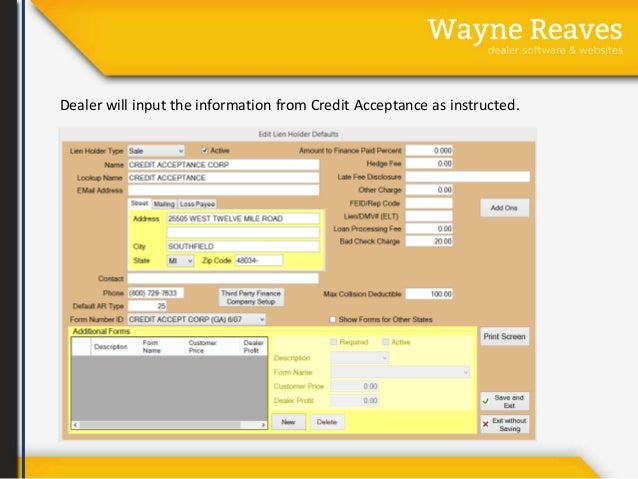Open the Form Name dropdown
This screenshot has height=479, width=638.
point(400,372)
